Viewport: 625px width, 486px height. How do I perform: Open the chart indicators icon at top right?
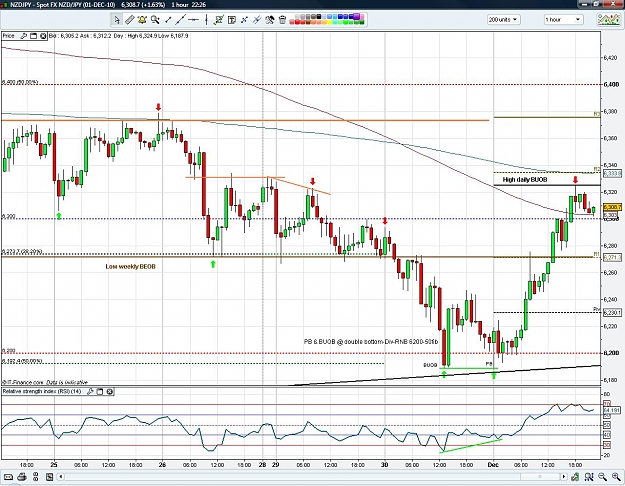(608, 20)
